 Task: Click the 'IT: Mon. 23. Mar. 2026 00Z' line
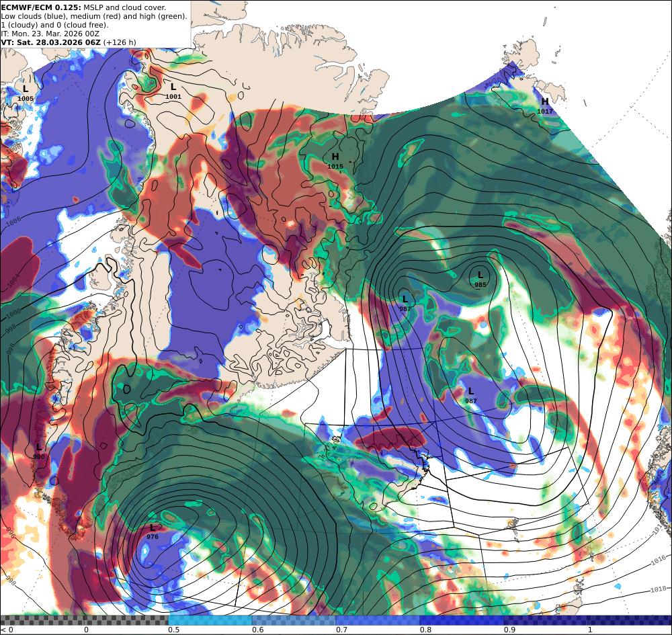coord(50,34)
